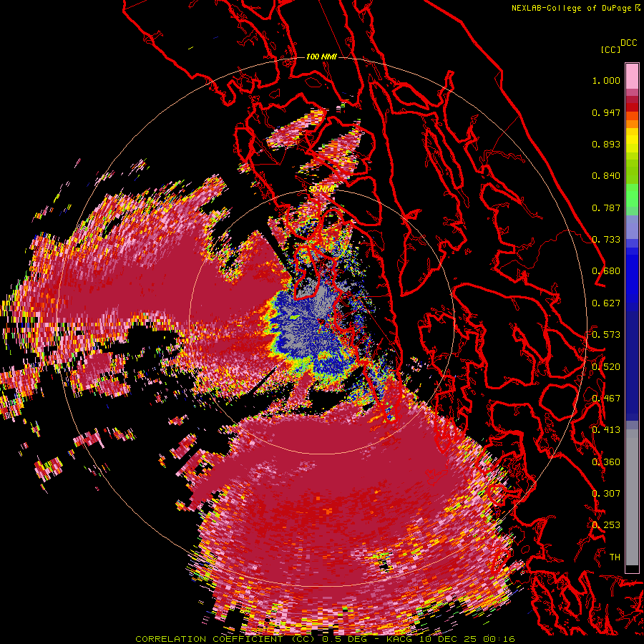Click the 00:16 timestamp
This screenshot has width=644, height=644.
(499, 639)
